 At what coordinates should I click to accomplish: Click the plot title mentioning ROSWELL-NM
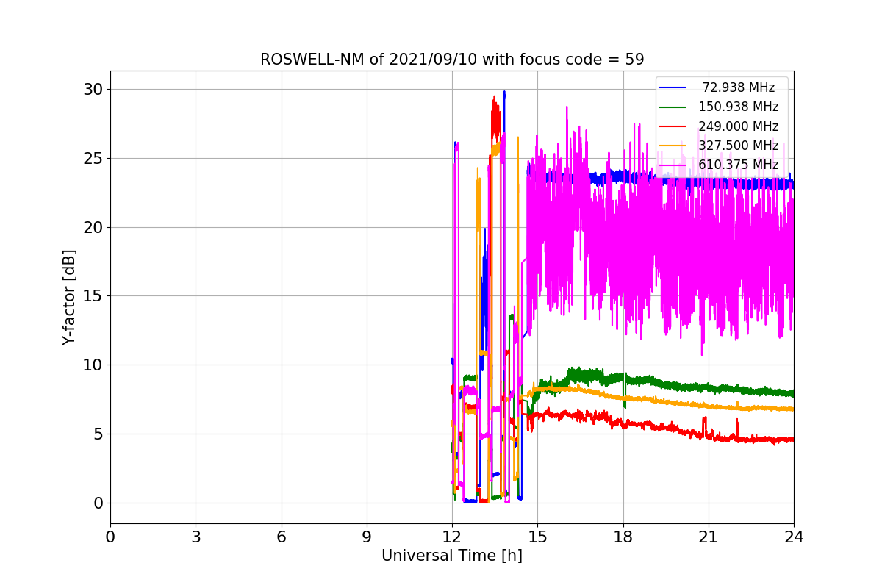coord(452,59)
